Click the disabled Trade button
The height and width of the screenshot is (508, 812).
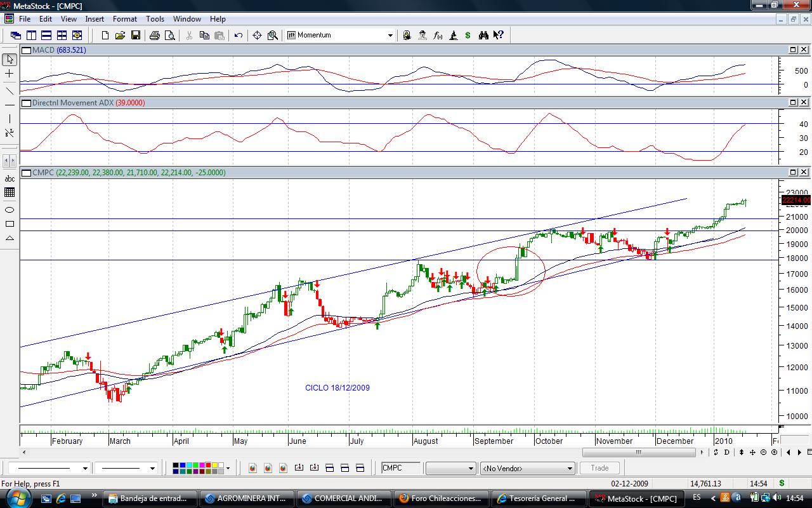(599, 468)
